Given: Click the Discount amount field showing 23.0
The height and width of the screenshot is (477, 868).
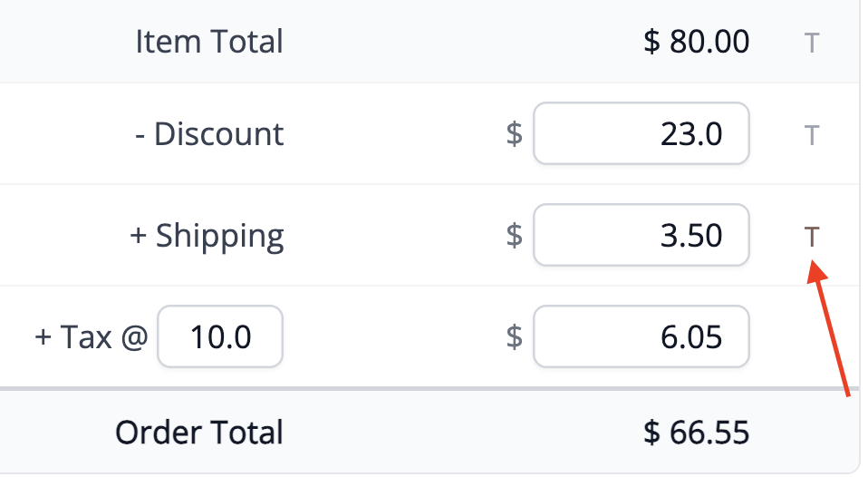Looking at the screenshot, I should (641, 133).
